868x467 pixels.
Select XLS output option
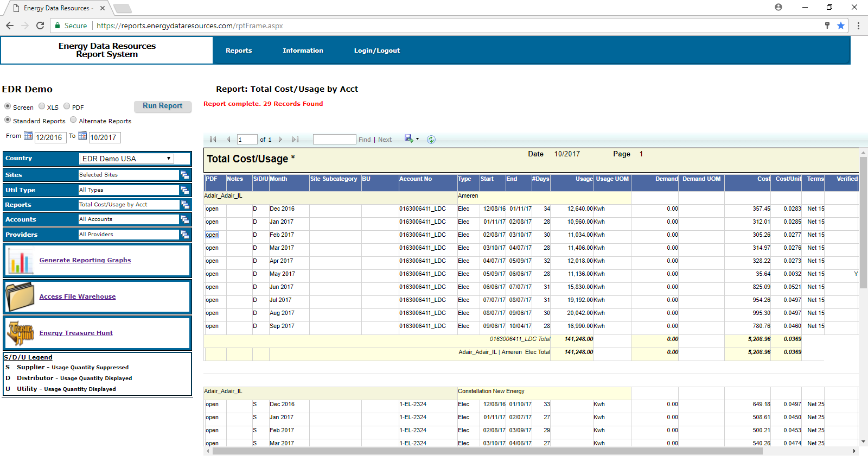click(42, 106)
